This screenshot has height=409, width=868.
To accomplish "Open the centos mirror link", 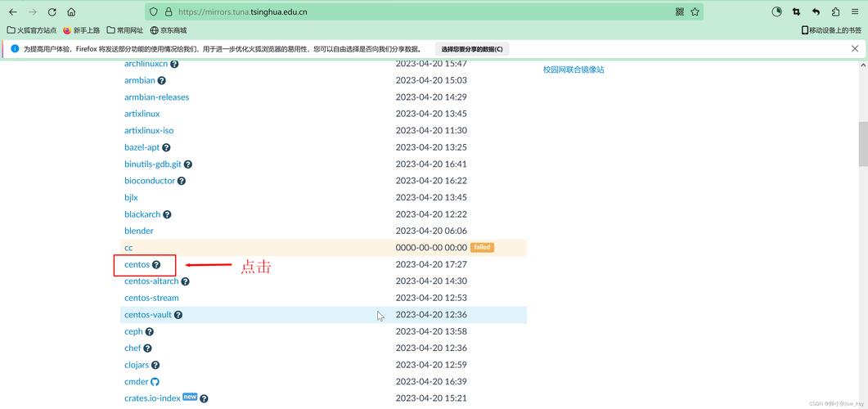I will click(x=137, y=264).
